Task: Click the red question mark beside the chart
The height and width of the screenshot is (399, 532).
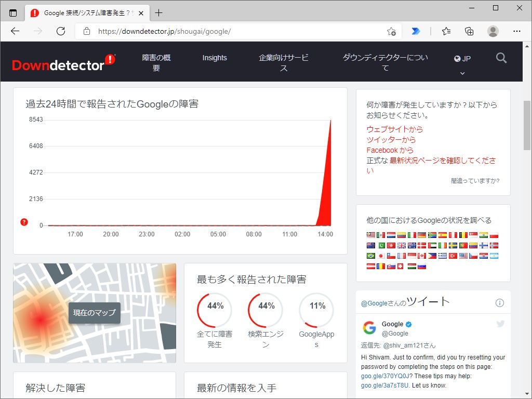Action: (24, 222)
